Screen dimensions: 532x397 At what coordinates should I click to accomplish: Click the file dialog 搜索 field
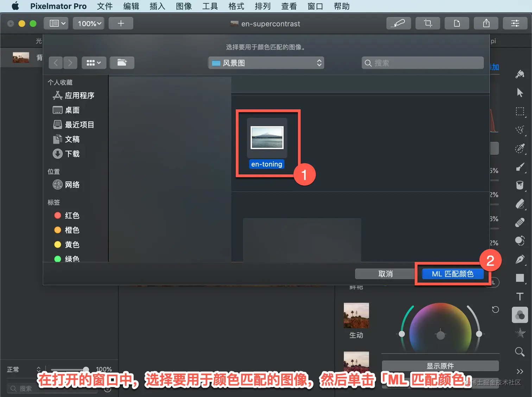pos(423,63)
